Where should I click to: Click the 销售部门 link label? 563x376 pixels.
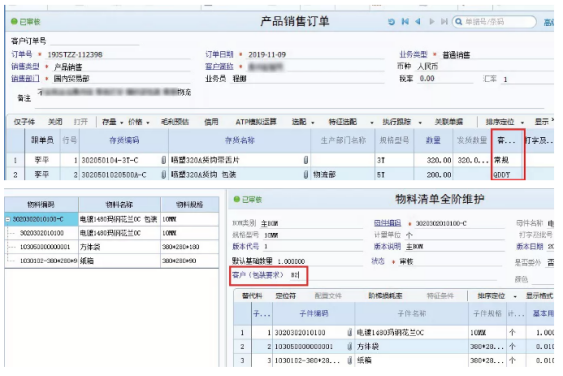pos(25,78)
